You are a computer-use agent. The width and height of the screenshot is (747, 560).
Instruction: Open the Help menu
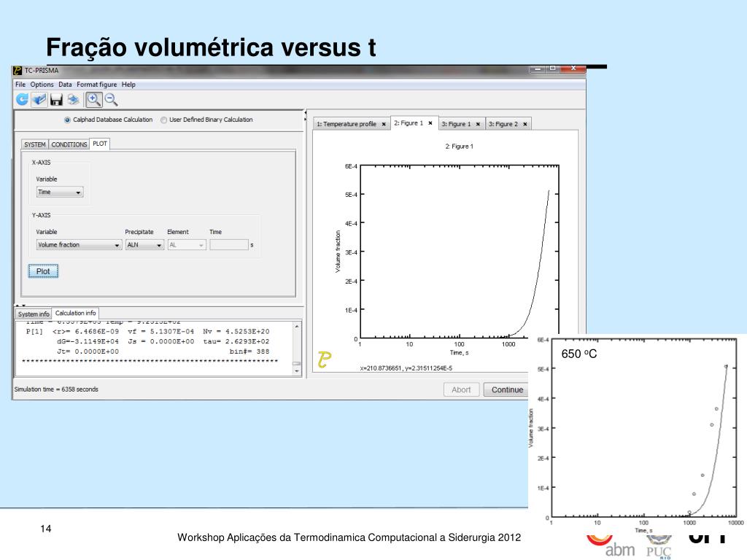[128, 85]
